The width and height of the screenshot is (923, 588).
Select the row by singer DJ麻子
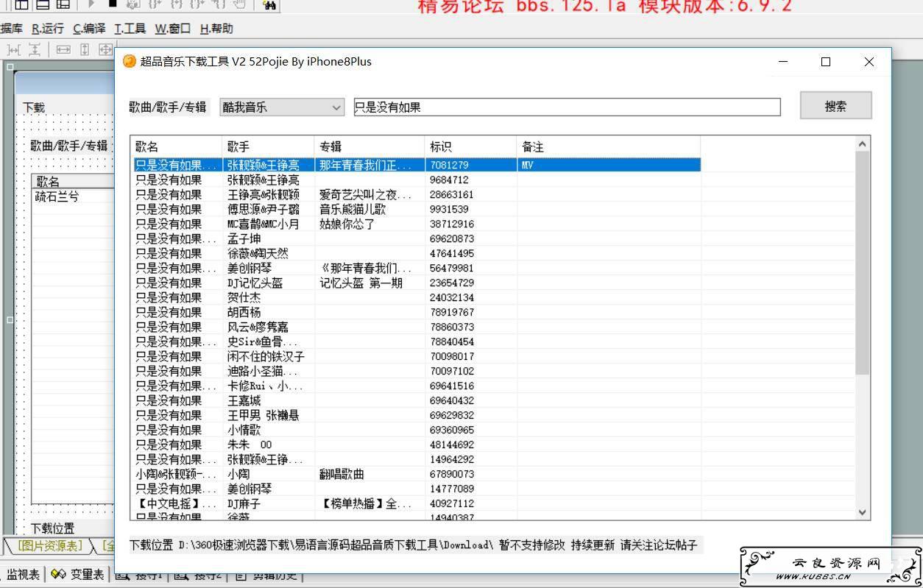click(417, 503)
